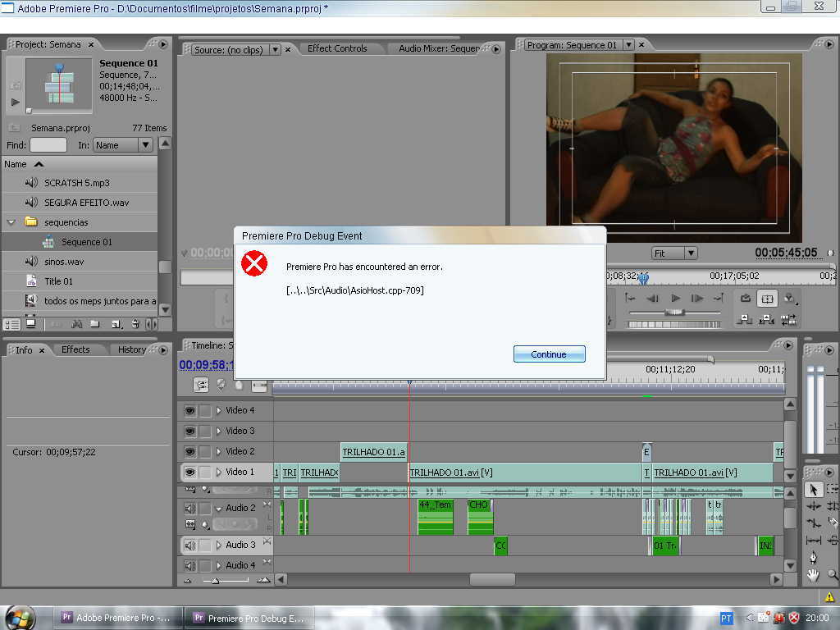Click the Lift button in Program monitor
The height and width of the screenshot is (630, 840).
745,320
